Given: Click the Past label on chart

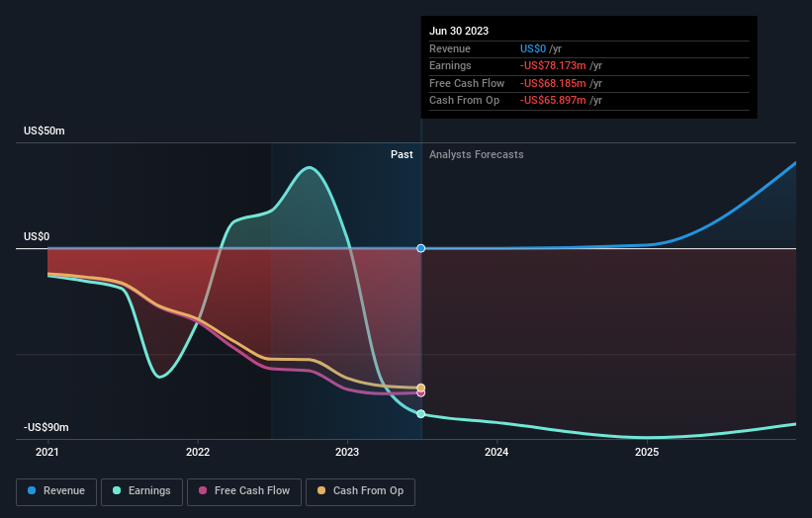Looking at the screenshot, I should coord(402,155).
